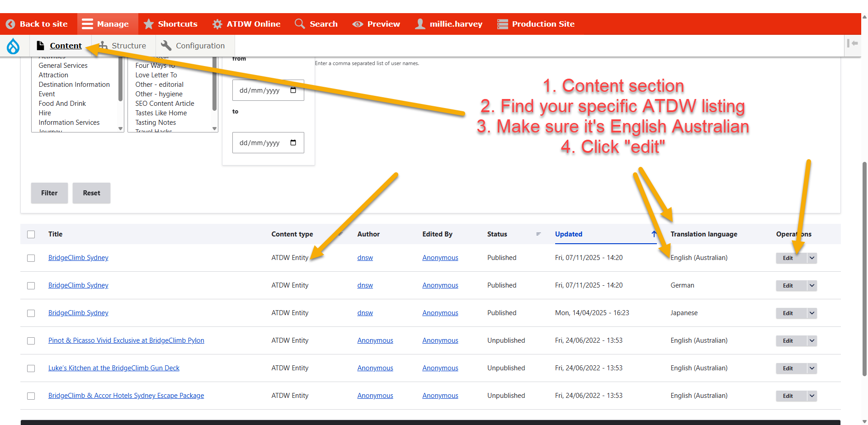Click the Preview eye icon

pyautogui.click(x=358, y=24)
